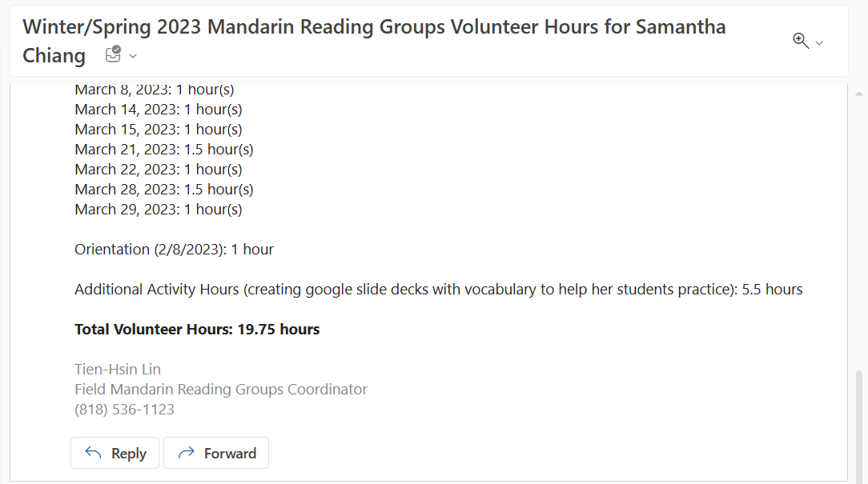Click the phone number (818) 536-1123

point(124,409)
